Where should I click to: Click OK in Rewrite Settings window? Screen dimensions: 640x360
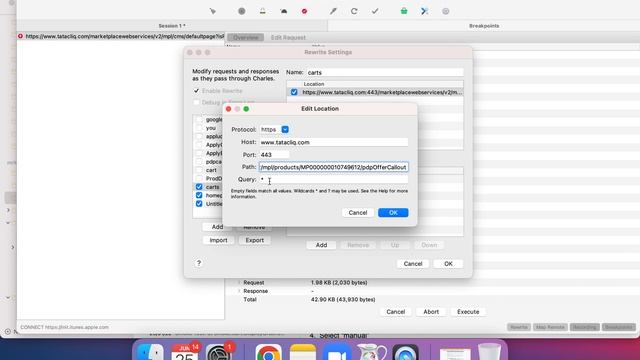pyautogui.click(x=448, y=264)
